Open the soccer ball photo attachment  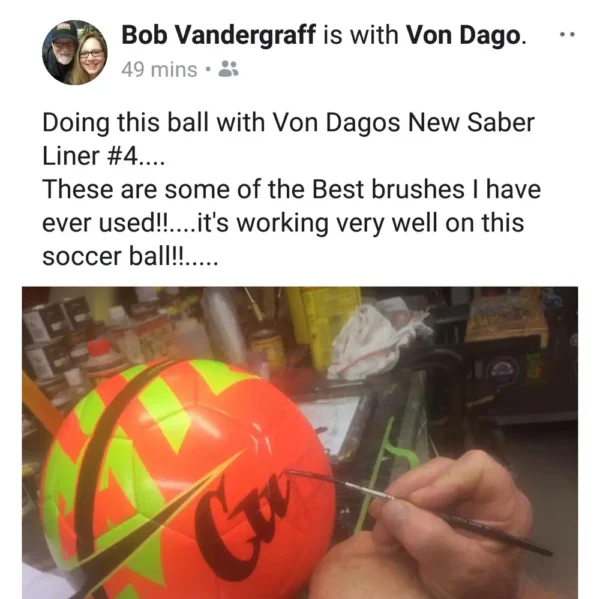click(300, 442)
